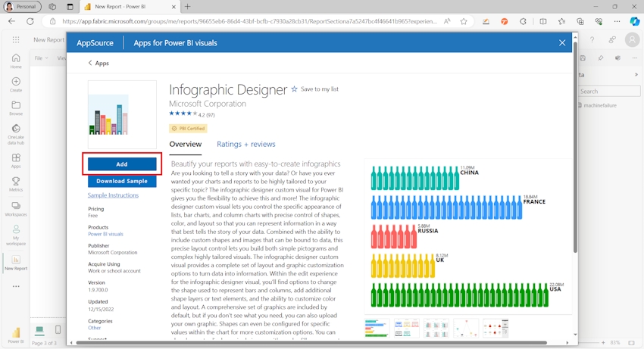Close the AppSource dialog
Screen dimensions: 644x349
coord(562,42)
